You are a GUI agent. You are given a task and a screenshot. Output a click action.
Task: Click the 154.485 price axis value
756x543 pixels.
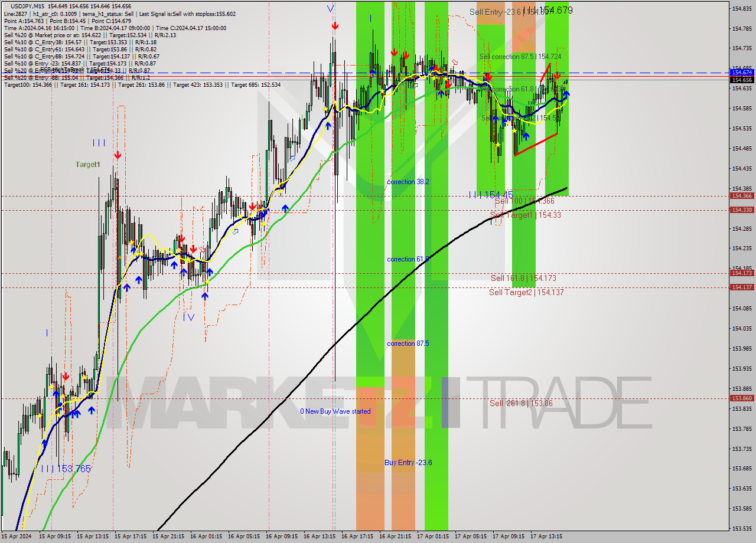click(x=742, y=148)
